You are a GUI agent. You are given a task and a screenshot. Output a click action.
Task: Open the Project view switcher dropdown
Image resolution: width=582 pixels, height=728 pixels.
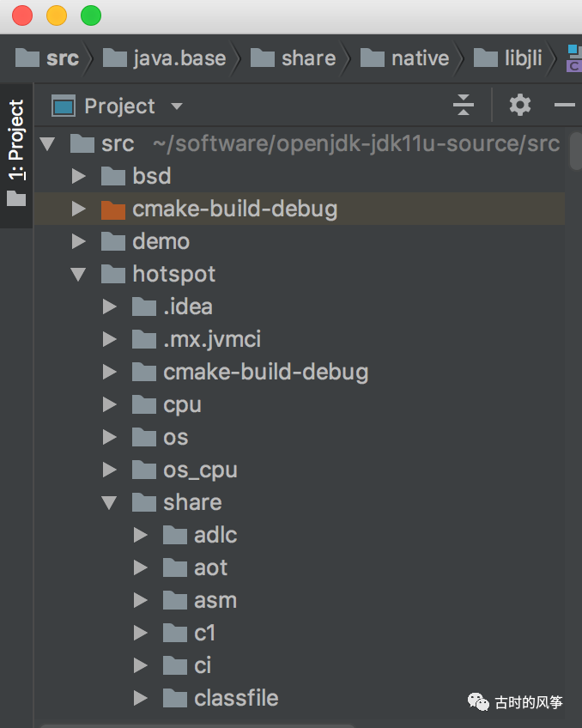[176, 106]
